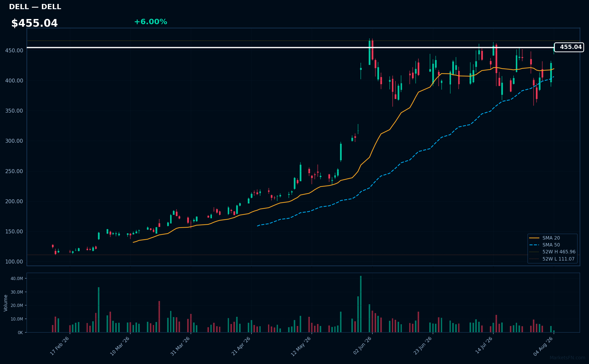Select the SMA 50 legend entry
Viewport: 589px width, 364px height.
click(x=544, y=245)
